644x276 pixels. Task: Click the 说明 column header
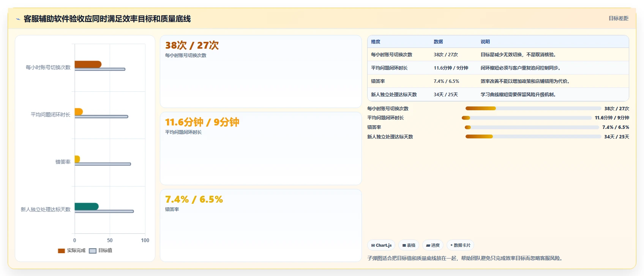click(485, 42)
